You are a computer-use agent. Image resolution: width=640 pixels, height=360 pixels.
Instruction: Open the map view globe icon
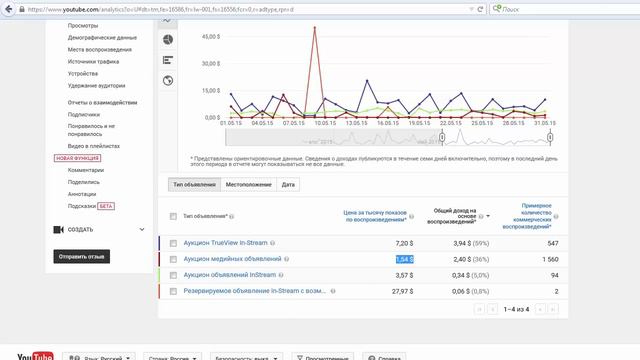(x=168, y=80)
